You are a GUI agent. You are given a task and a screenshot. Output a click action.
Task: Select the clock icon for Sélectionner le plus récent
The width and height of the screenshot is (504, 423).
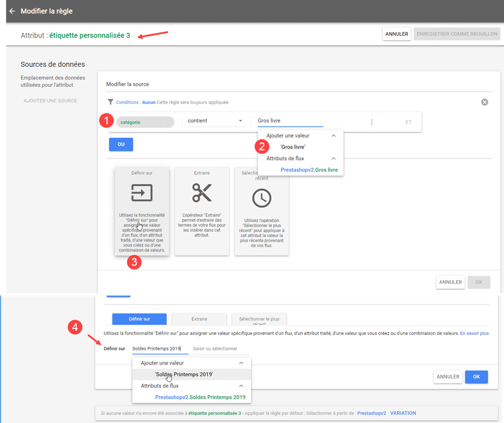click(262, 199)
